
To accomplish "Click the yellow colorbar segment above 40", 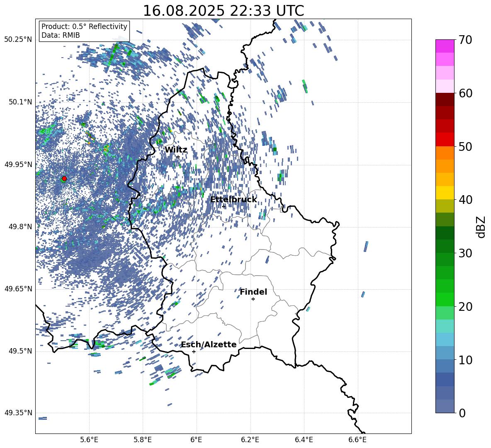I will (445, 193).
